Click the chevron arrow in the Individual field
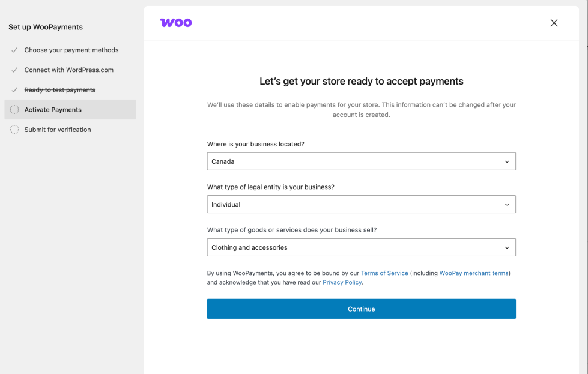Viewport: 588px width, 374px height. pos(507,204)
